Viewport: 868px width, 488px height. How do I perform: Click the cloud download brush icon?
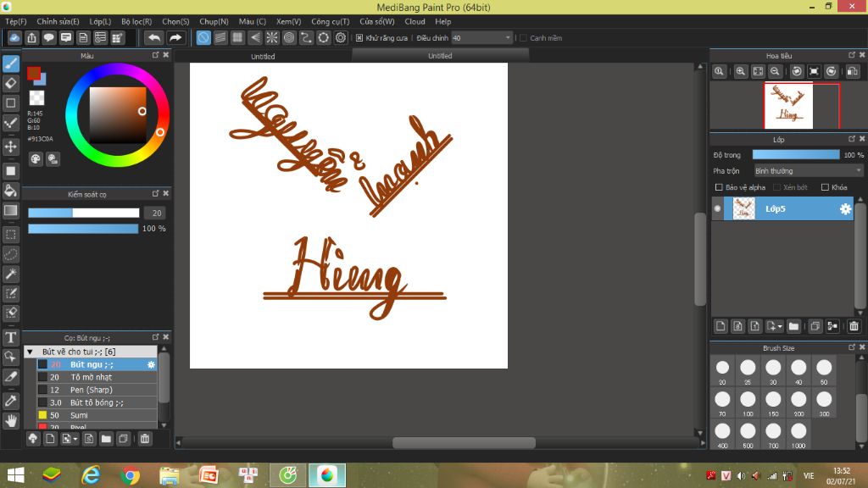(x=33, y=439)
